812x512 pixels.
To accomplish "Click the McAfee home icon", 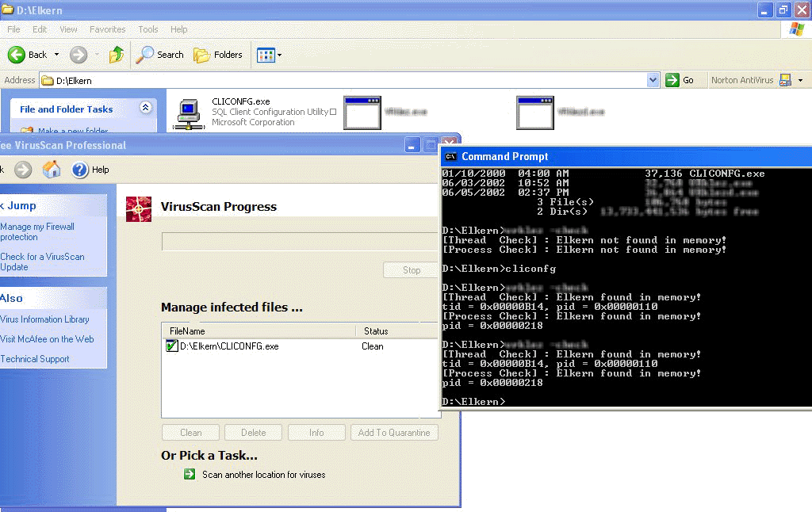I will tap(52, 170).
